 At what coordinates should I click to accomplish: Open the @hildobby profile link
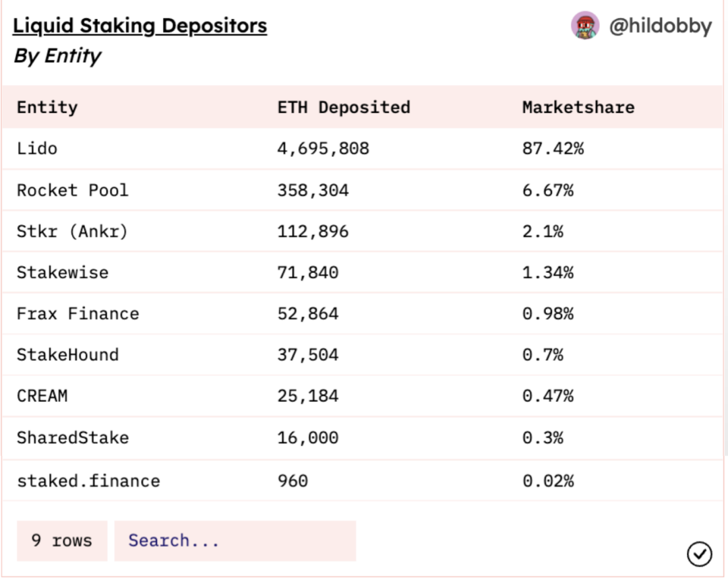(660, 26)
